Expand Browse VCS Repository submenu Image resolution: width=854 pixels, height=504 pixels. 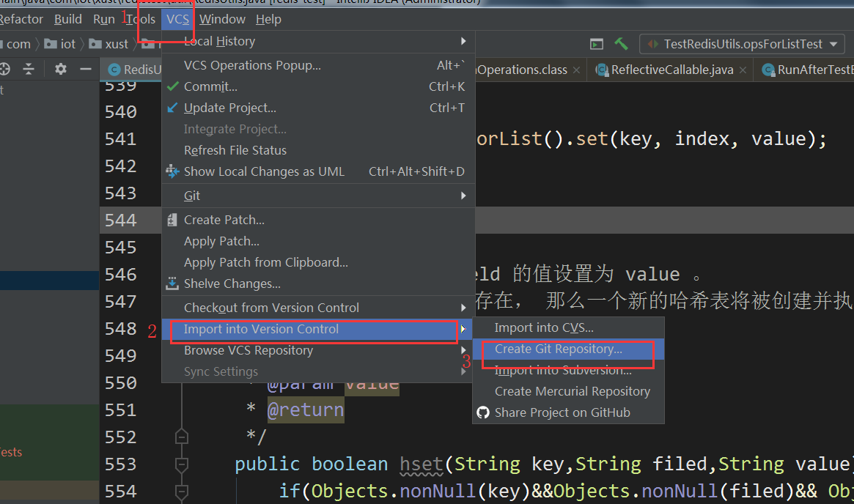pyautogui.click(x=318, y=350)
